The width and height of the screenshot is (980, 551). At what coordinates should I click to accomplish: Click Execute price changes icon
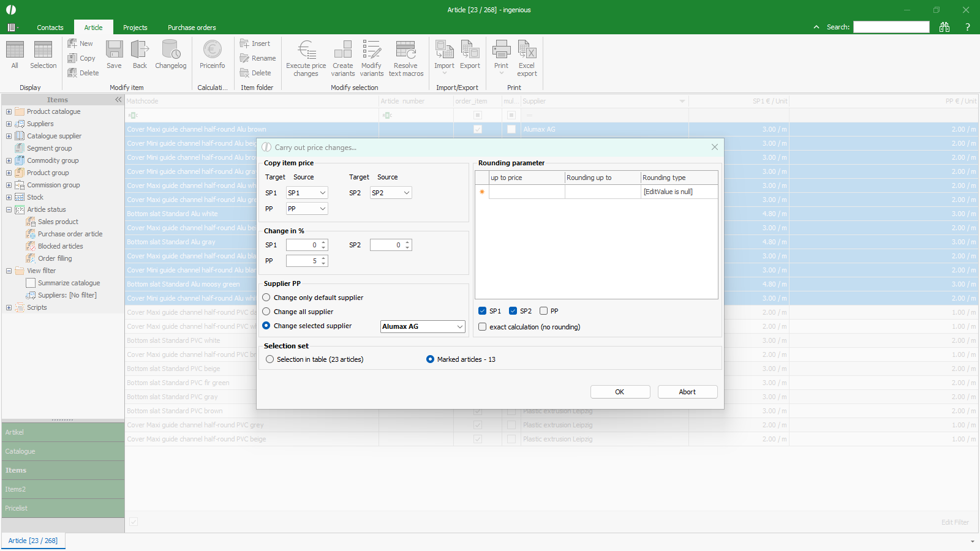click(306, 50)
